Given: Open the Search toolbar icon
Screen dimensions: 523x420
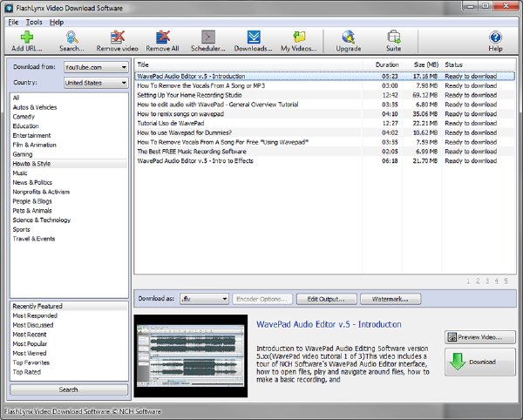Looking at the screenshot, I should coord(71,37).
